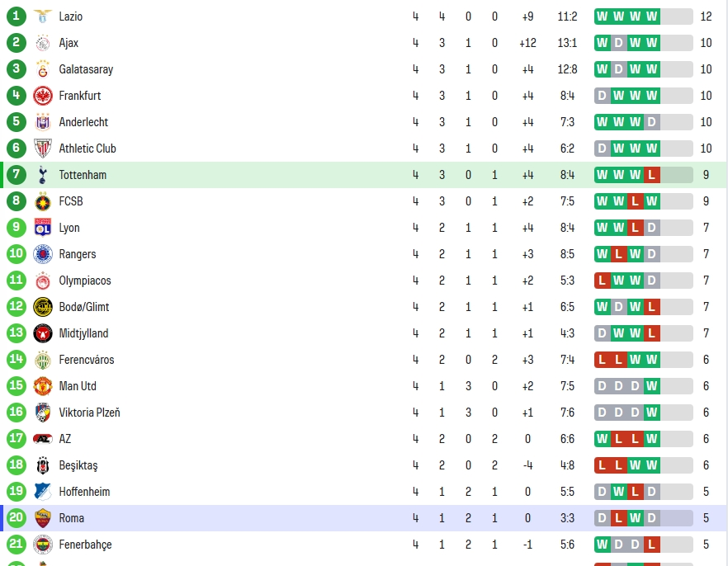Viewport: 728px width, 566px height.
Task: Click the Tottenham cockerel logo
Action: tap(43, 176)
